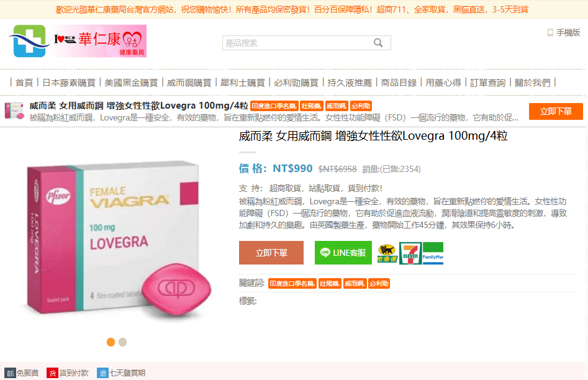
Task: Open the mobile version phone icon
Action: pos(550,33)
